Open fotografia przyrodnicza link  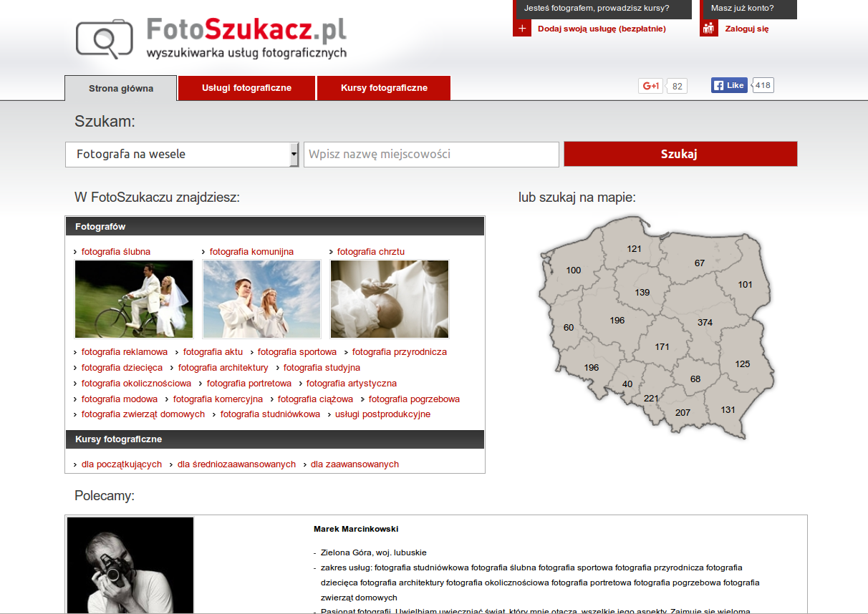click(x=400, y=352)
